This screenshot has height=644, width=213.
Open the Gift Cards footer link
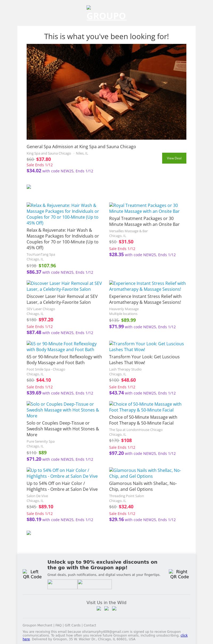pyautogui.click(x=72, y=625)
